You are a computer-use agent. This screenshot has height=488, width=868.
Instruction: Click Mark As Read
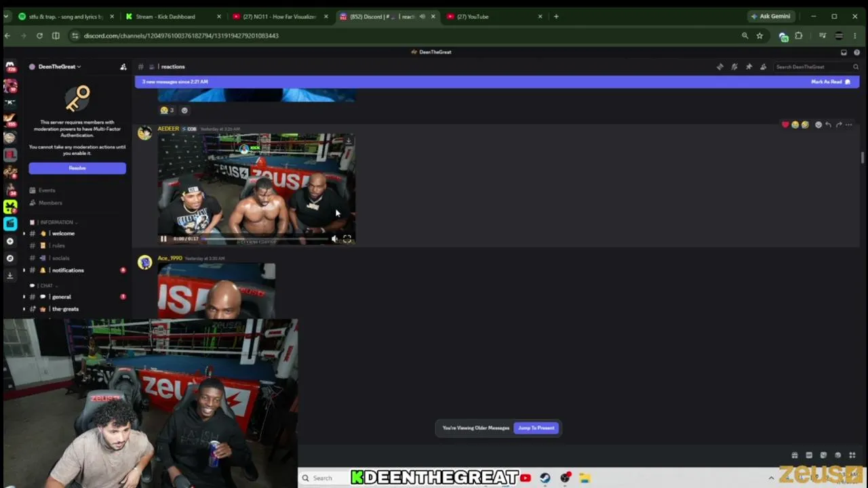(830, 82)
